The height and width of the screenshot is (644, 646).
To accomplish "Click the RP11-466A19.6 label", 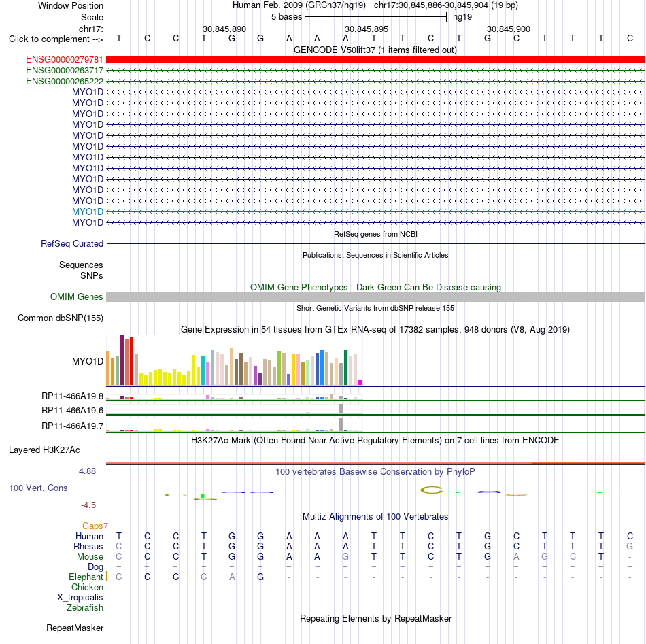I will [72, 410].
